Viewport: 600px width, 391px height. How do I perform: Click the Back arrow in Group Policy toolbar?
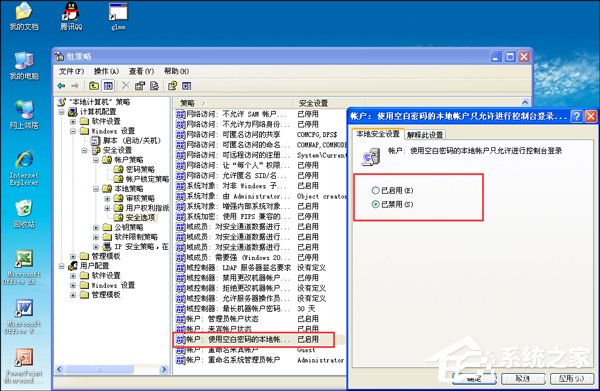(x=61, y=86)
